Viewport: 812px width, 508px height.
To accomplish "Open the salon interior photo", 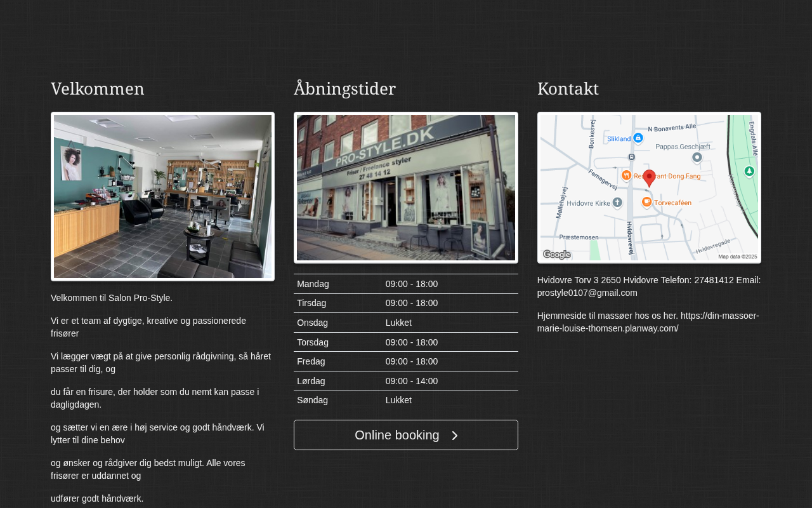I will [x=162, y=197].
